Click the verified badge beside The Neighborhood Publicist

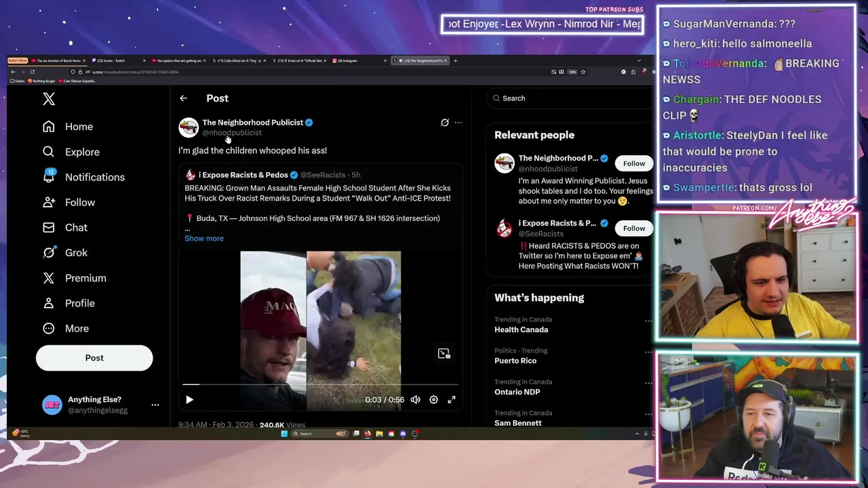(x=309, y=123)
